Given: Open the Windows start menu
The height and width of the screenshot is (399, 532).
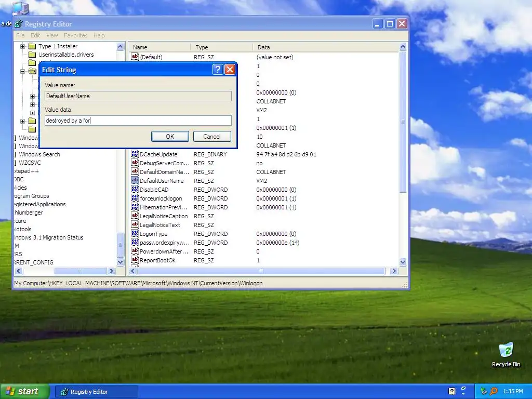Looking at the screenshot, I should coord(24,391).
